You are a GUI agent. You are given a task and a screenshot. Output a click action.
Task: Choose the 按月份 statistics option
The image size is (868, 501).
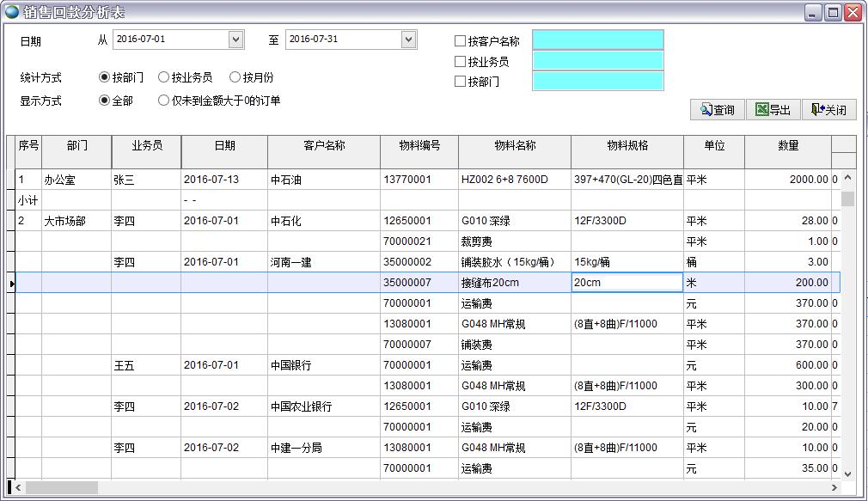click(x=235, y=76)
